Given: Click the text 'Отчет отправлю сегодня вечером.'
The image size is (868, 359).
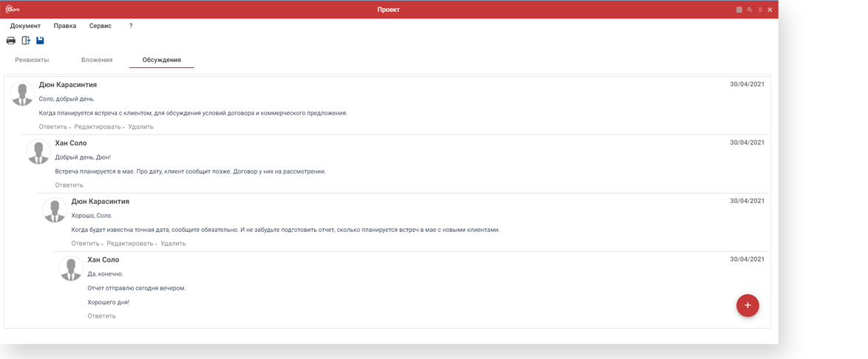Looking at the screenshot, I should pos(137,288).
